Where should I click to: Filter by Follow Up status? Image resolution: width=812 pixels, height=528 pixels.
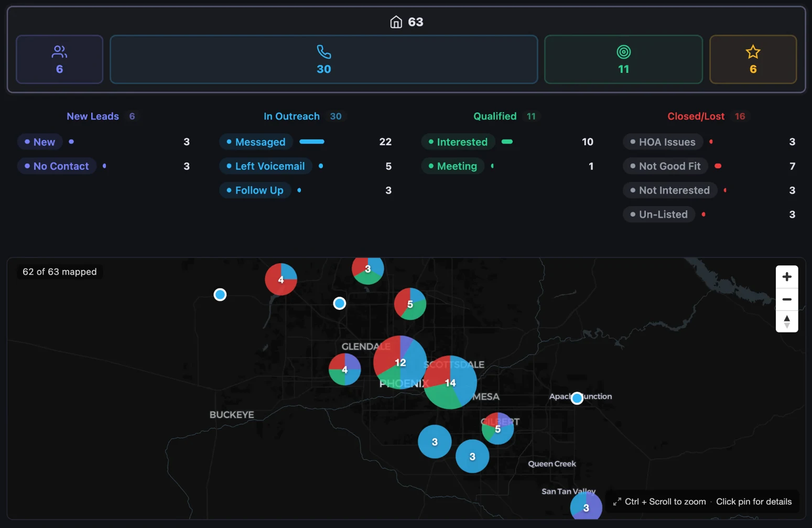255,190
